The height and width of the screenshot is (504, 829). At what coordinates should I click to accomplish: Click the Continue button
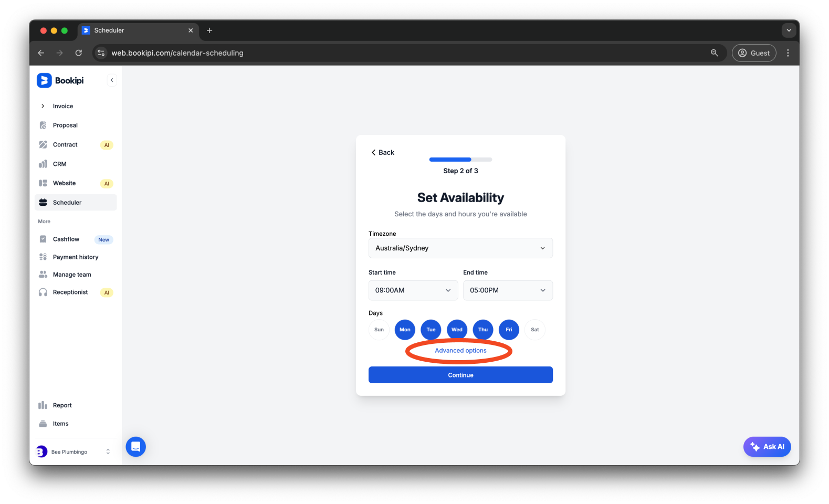460,375
